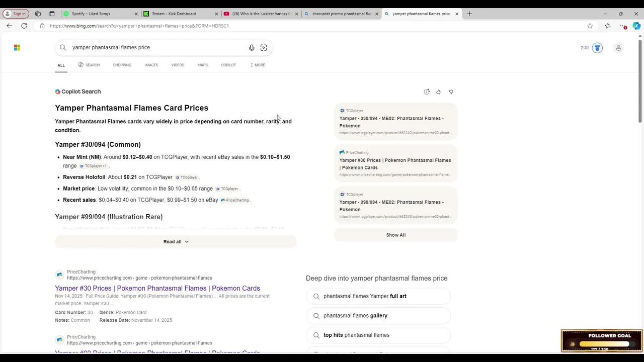Open the tab actions menu icon
This screenshot has width=644, height=362.
tap(52, 14)
